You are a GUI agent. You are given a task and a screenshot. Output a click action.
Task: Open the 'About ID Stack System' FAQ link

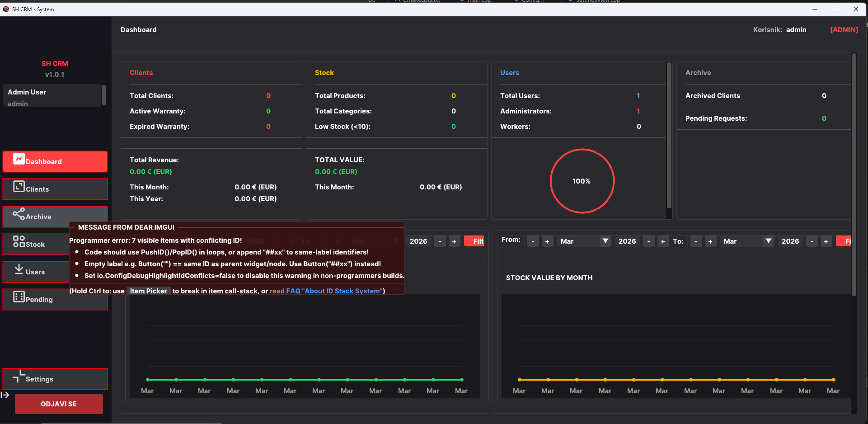point(326,291)
